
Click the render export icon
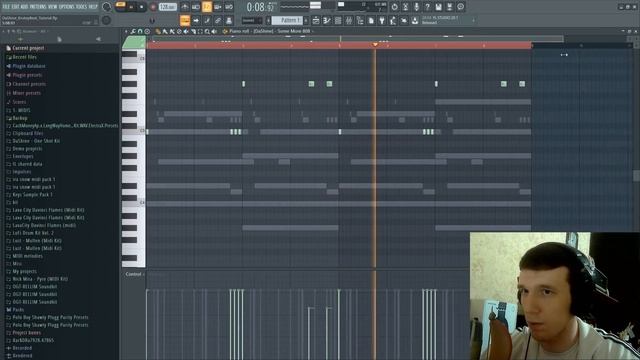point(449,7)
